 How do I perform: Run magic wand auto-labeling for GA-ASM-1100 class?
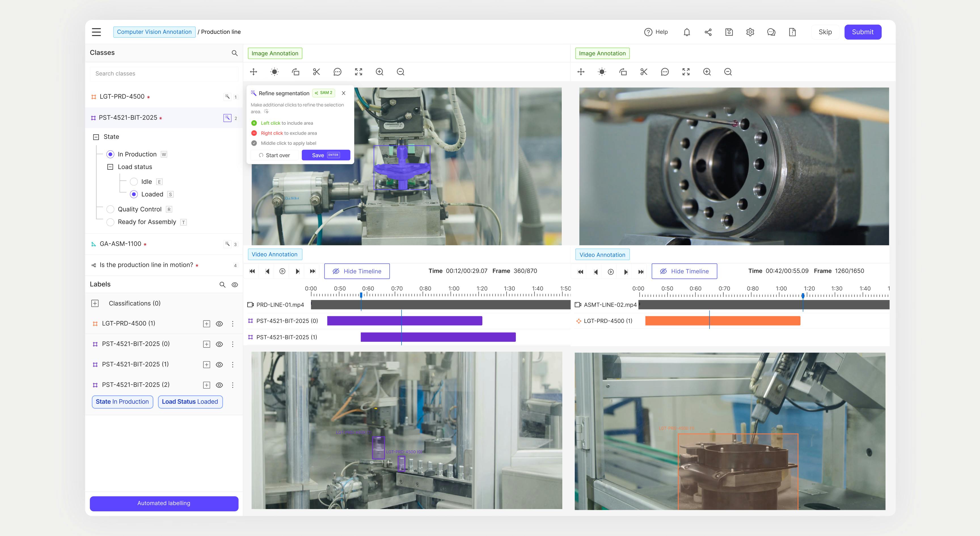click(227, 244)
